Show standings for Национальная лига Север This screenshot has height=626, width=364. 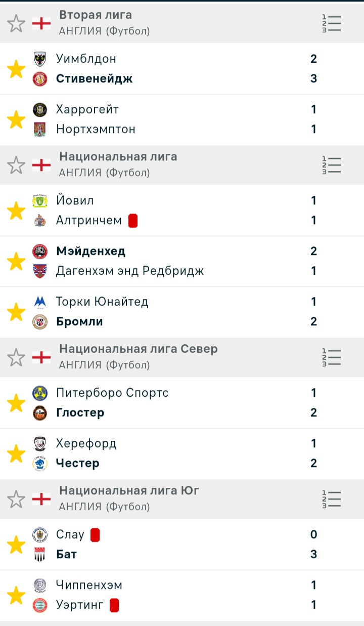332,357
